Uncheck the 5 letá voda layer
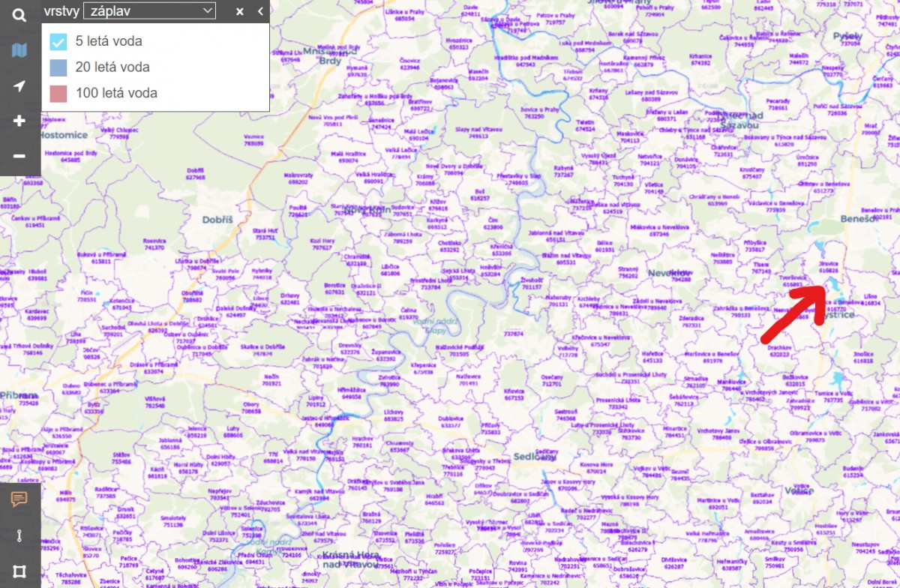This screenshot has height=588, width=900. point(58,41)
